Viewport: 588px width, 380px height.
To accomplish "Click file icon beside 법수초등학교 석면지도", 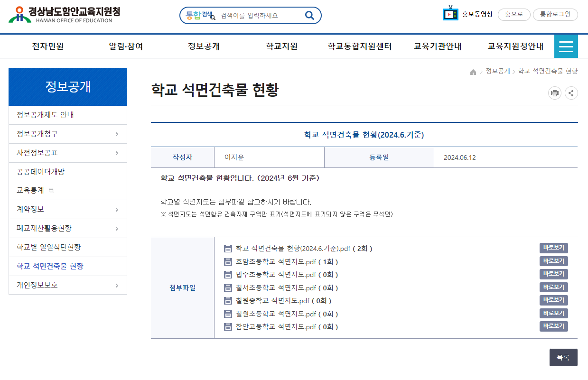I will [x=228, y=275].
